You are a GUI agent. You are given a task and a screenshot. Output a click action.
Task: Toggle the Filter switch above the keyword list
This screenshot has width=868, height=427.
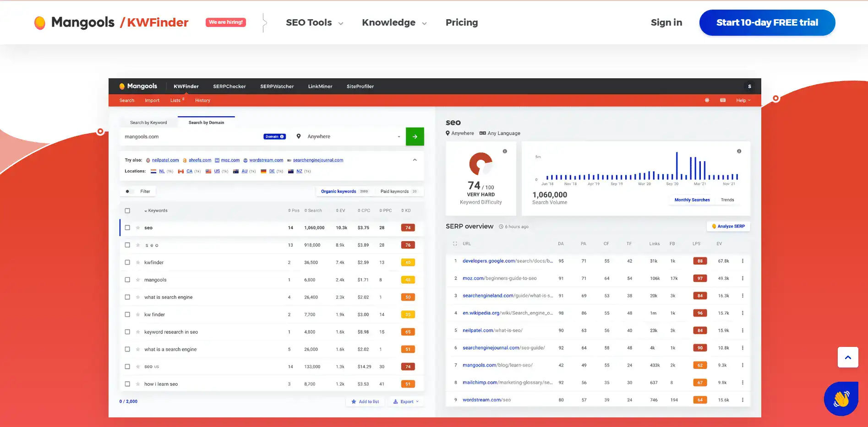coord(129,191)
